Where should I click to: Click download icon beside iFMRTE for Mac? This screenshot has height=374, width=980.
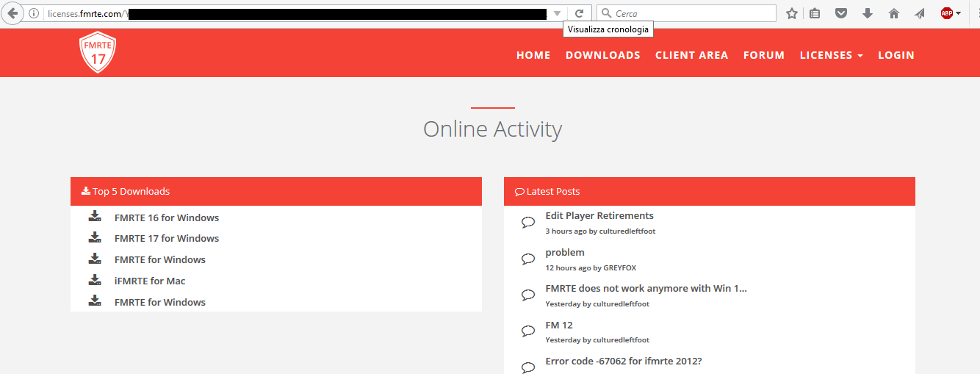point(95,280)
